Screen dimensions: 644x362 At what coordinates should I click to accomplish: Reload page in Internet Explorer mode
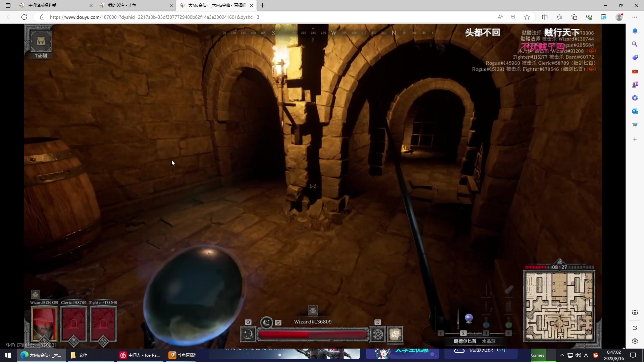604,17
